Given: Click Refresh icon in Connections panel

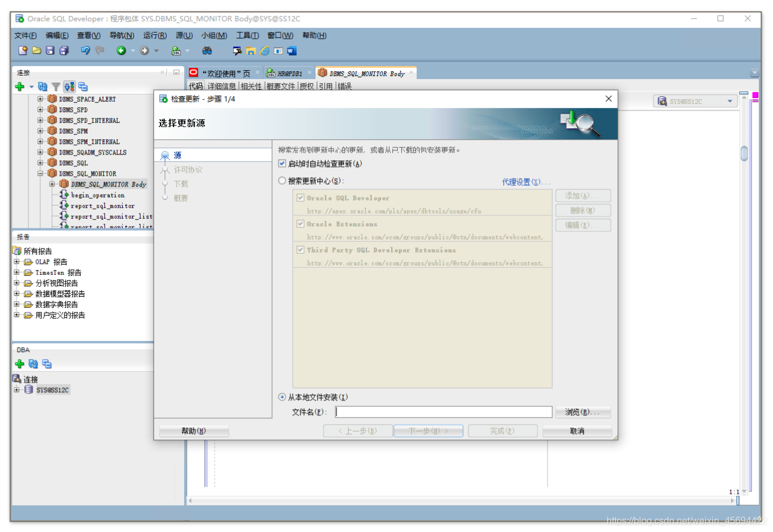Looking at the screenshot, I should pos(42,87).
